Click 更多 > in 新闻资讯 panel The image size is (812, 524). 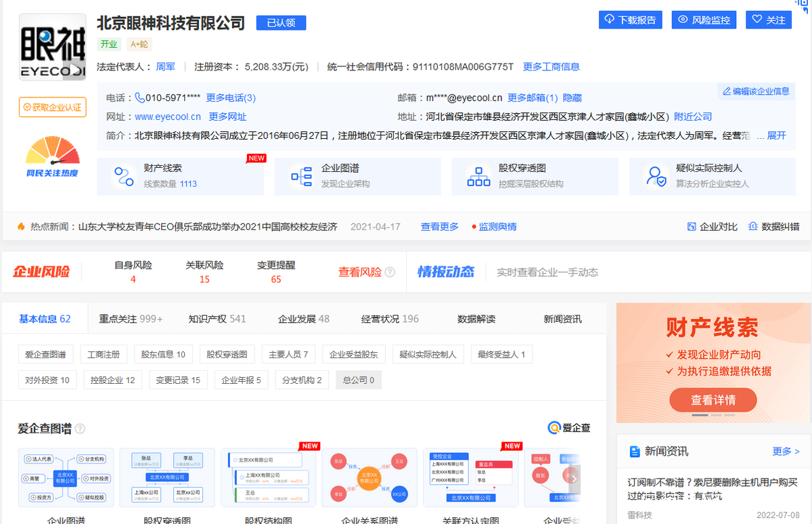[x=786, y=451]
